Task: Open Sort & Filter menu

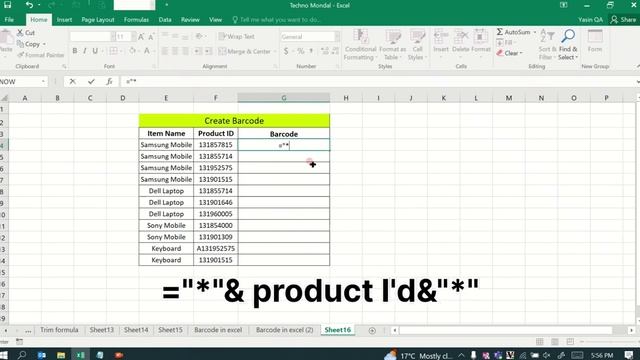Action: (547, 45)
